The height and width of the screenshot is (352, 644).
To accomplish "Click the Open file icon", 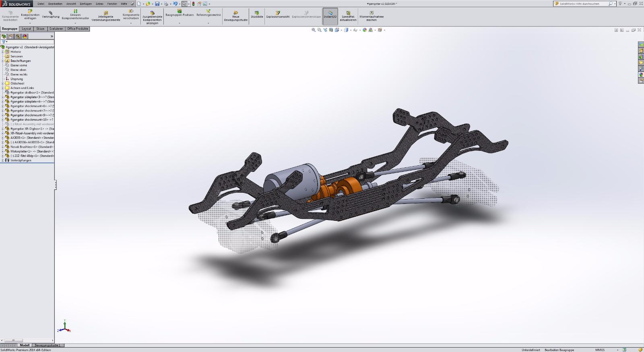I will 148,4.
